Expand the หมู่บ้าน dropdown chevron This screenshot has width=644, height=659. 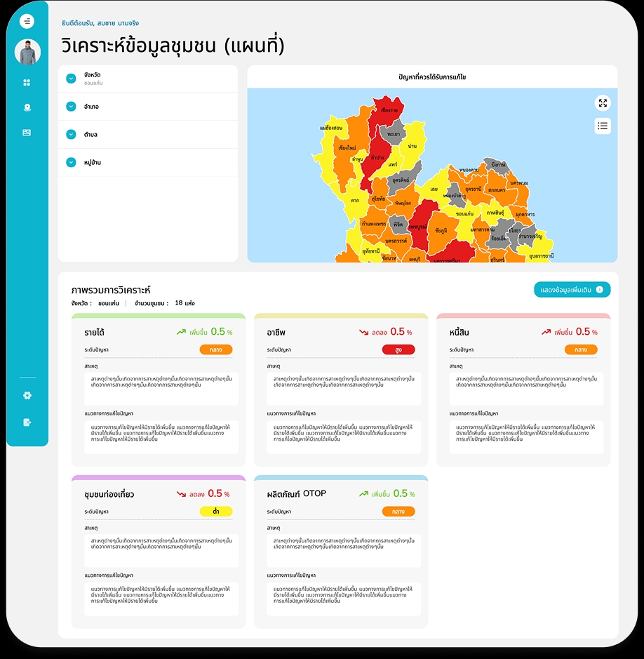click(71, 162)
